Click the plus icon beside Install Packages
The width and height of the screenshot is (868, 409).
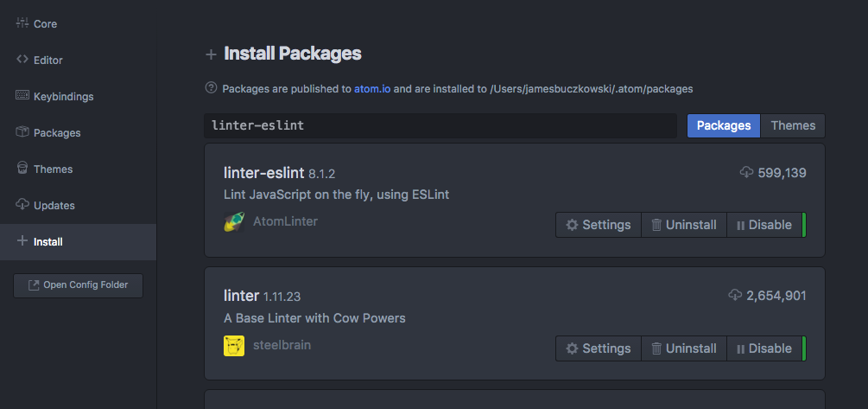211,54
